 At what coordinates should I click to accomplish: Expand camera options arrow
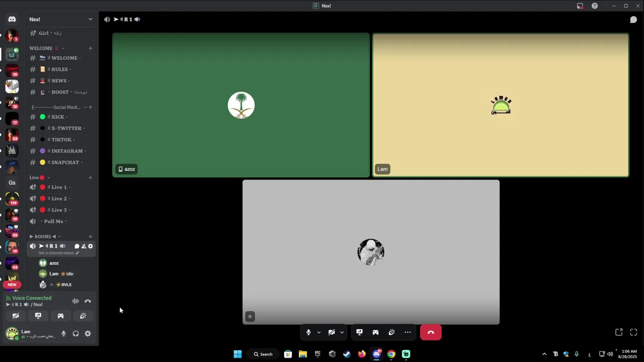click(342, 332)
